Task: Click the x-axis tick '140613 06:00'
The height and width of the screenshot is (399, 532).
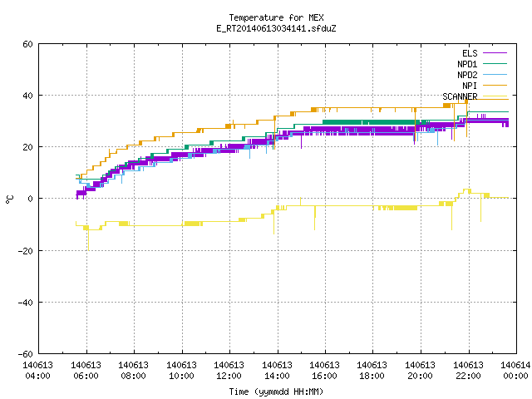Action: [x=86, y=371]
